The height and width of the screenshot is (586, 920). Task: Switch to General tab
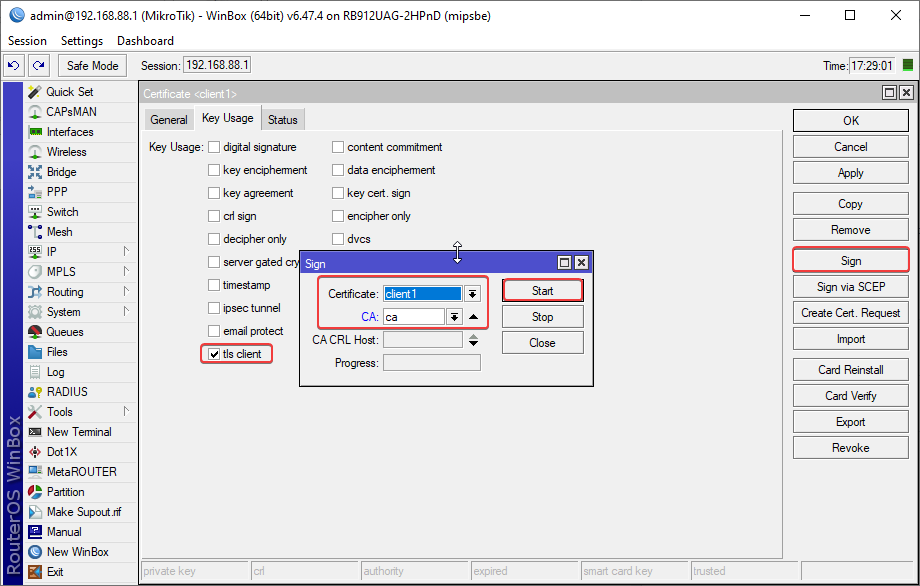coord(168,120)
